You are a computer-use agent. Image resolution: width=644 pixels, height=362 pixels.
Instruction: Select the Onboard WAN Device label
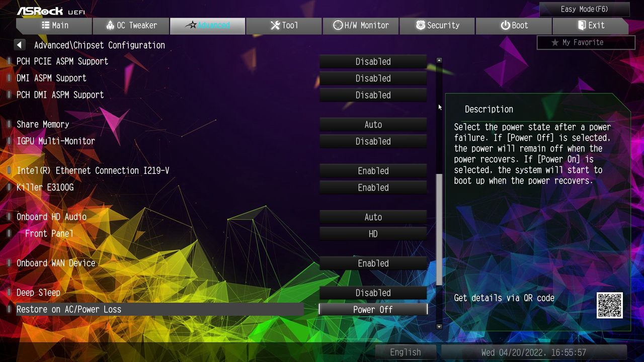(x=56, y=263)
